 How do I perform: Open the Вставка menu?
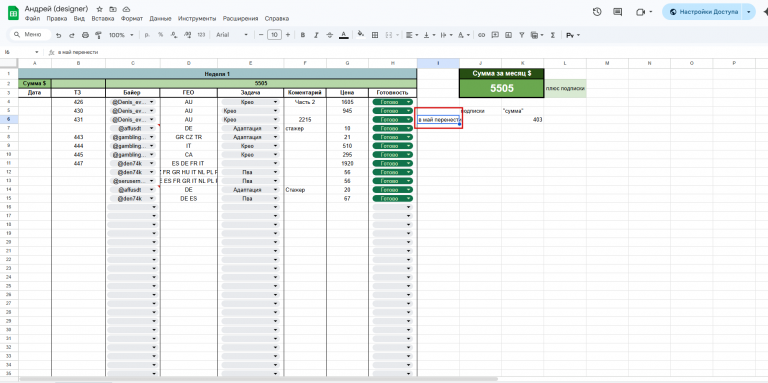coord(103,19)
